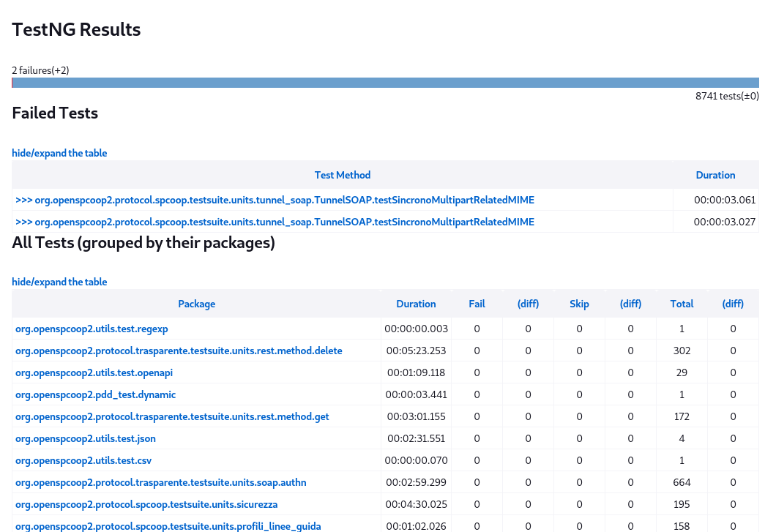Image resolution: width=765 pixels, height=532 pixels.
Task: Sort by the (diff) header next to Skip
Action: 630,304
